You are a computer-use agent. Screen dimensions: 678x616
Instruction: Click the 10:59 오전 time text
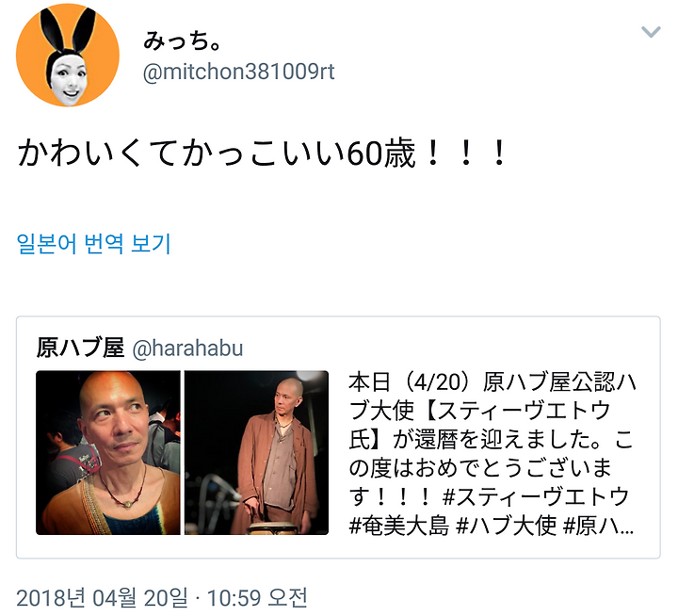pyautogui.click(x=257, y=598)
